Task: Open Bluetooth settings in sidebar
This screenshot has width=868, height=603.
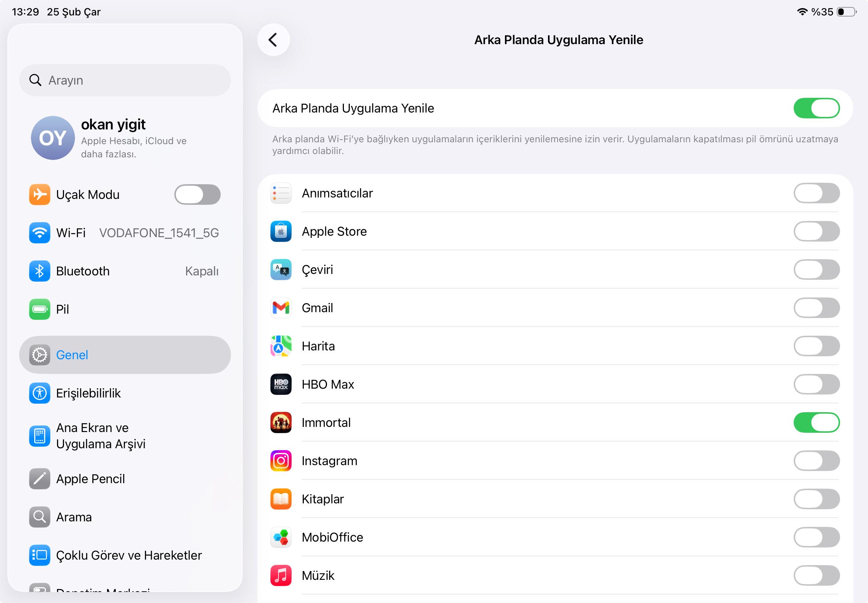Action: point(125,271)
